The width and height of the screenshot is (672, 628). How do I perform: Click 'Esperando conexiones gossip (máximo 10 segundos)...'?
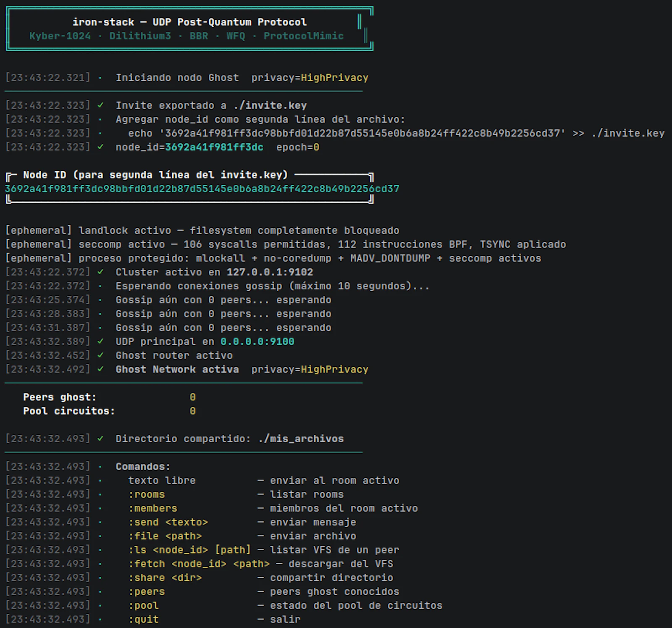point(273,286)
